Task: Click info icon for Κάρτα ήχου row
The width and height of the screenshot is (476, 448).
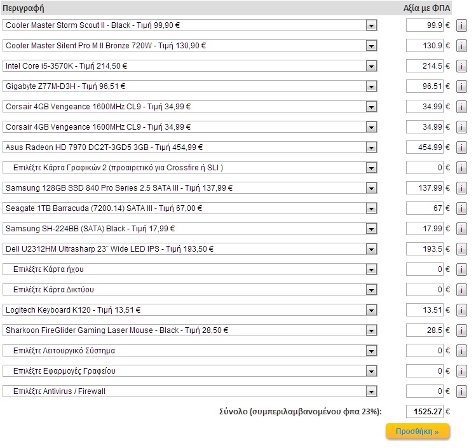Action: [x=461, y=269]
